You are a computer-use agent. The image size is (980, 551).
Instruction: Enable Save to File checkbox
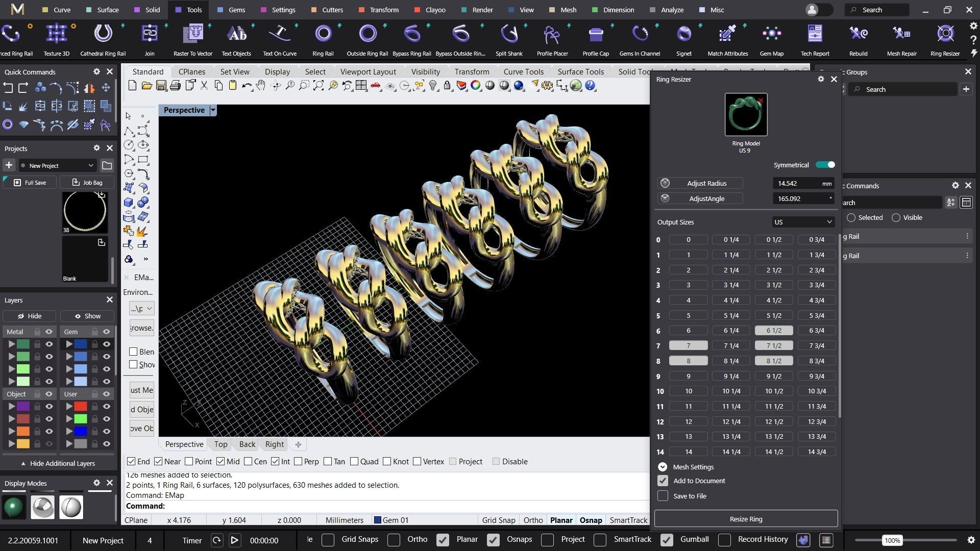point(663,496)
